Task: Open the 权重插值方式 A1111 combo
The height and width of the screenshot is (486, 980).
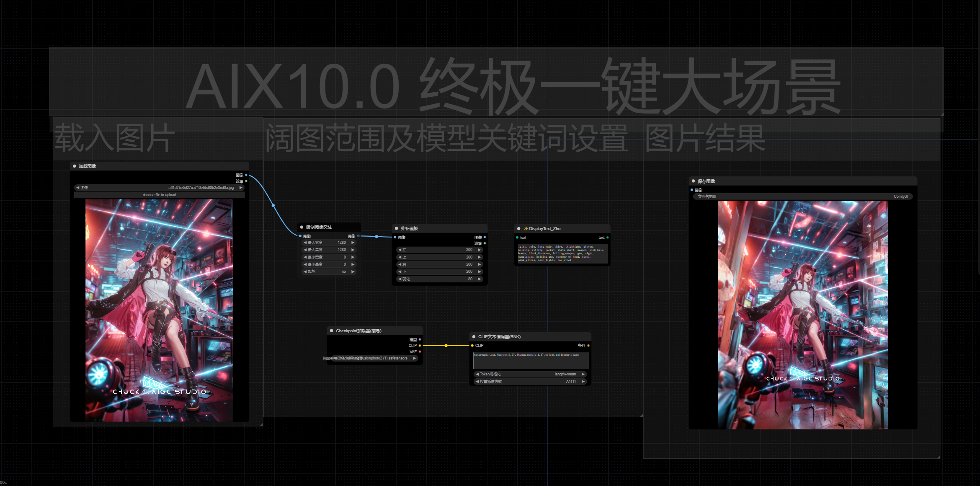Action: [530, 382]
